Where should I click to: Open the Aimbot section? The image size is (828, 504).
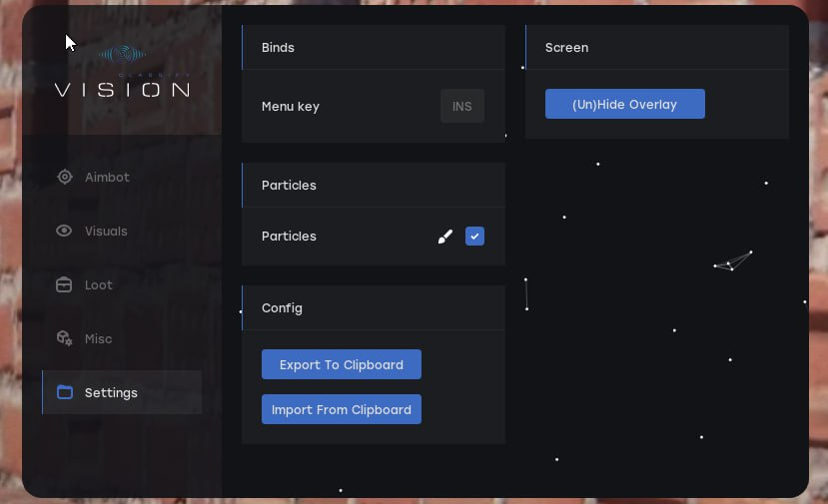[122, 177]
